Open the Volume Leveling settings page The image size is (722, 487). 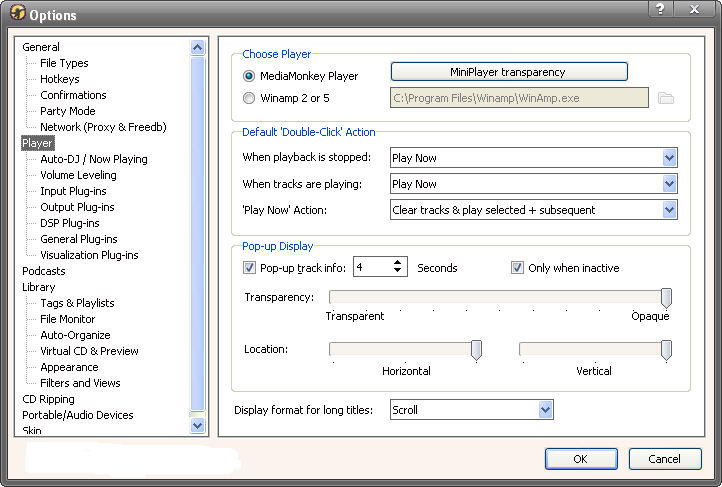click(78, 175)
